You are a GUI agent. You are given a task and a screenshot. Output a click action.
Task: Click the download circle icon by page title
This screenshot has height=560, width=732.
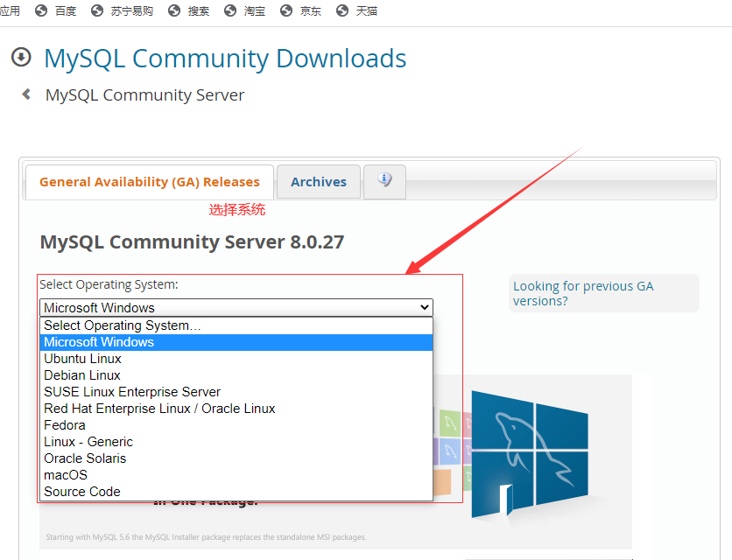tap(21, 57)
